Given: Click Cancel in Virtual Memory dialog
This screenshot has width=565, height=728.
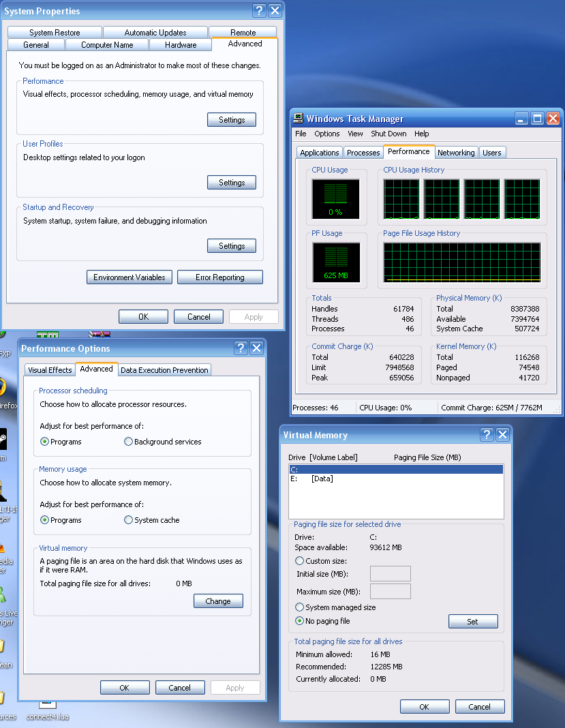Looking at the screenshot, I should click(480, 707).
